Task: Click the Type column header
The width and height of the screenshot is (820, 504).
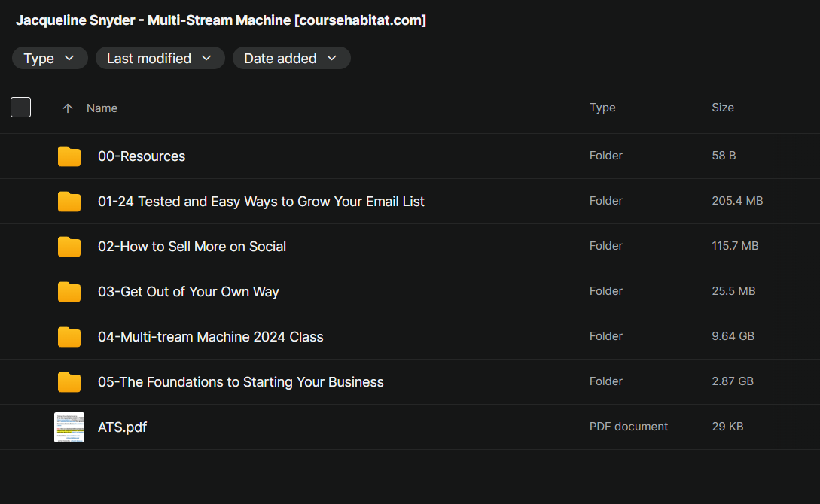Action: pyautogui.click(x=602, y=107)
